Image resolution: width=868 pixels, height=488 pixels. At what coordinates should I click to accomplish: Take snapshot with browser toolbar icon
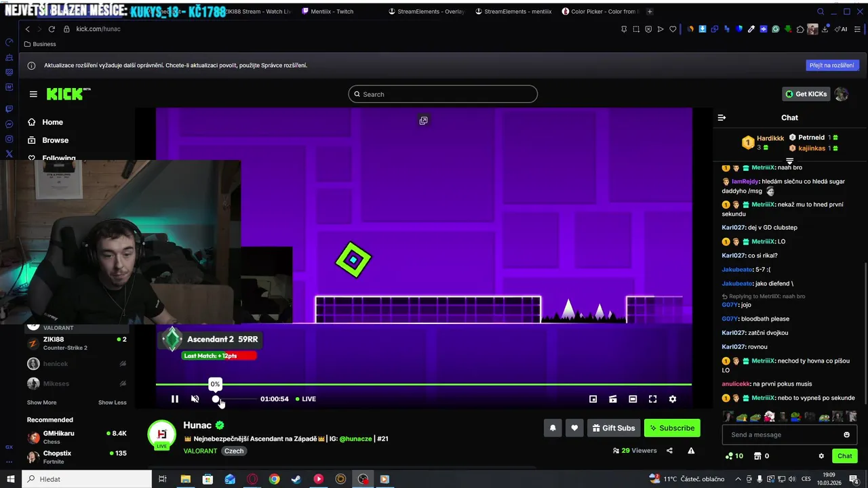coord(636,29)
